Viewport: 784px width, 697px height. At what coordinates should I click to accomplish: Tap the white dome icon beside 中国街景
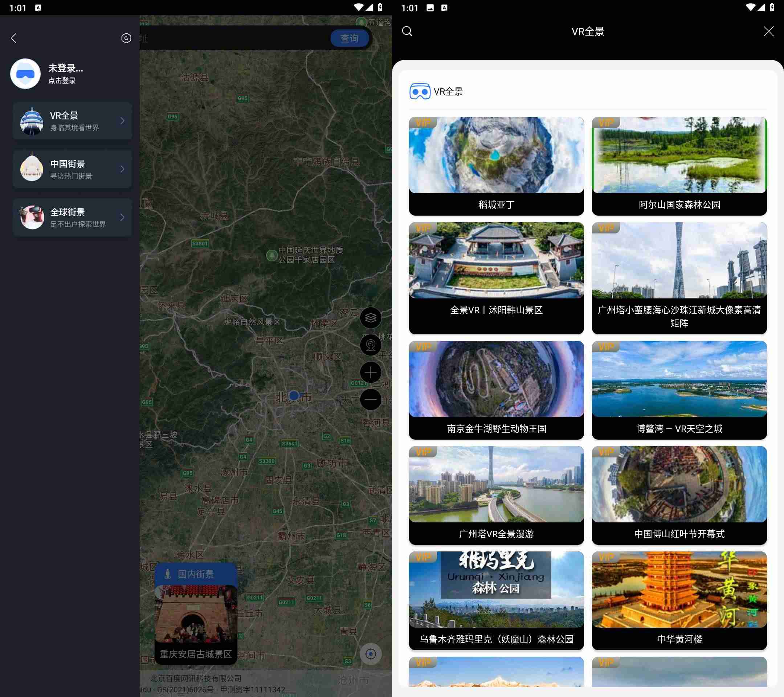point(32,167)
